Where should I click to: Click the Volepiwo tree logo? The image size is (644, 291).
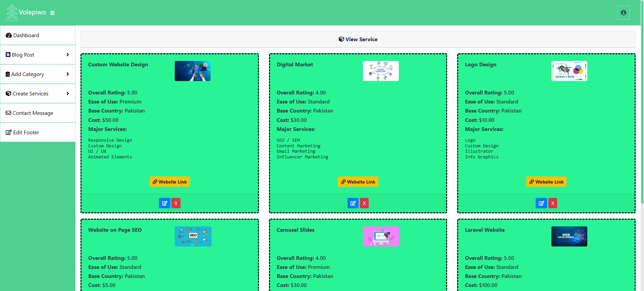tap(12, 12)
